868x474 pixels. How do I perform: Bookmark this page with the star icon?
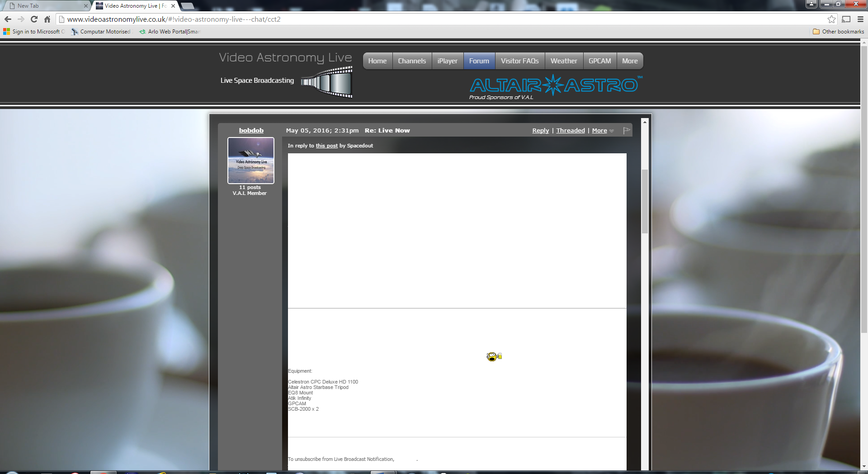(831, 19)
